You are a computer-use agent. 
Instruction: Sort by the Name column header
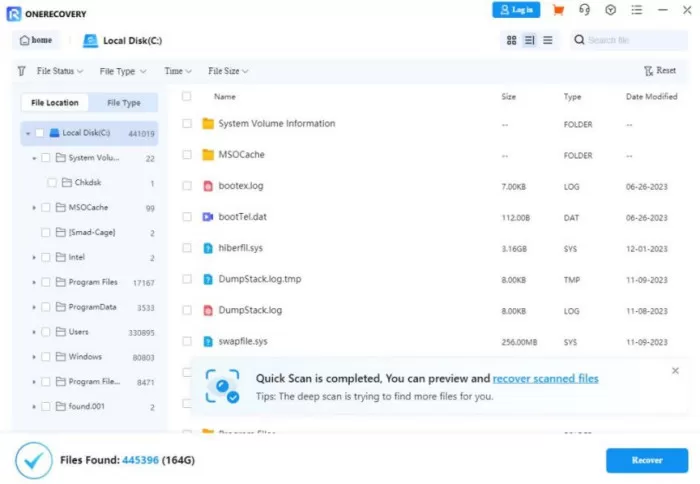point(225,96)
